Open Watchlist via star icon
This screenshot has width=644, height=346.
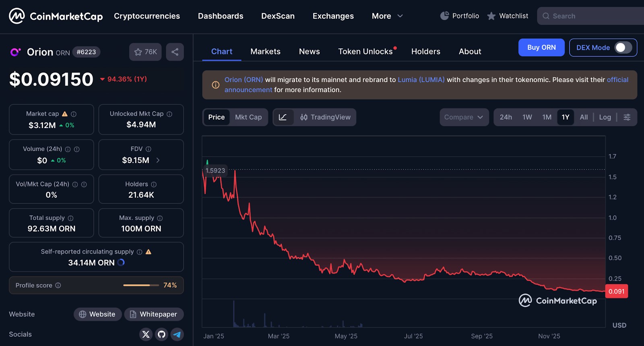pyautogui.click(x=491, y=16)
